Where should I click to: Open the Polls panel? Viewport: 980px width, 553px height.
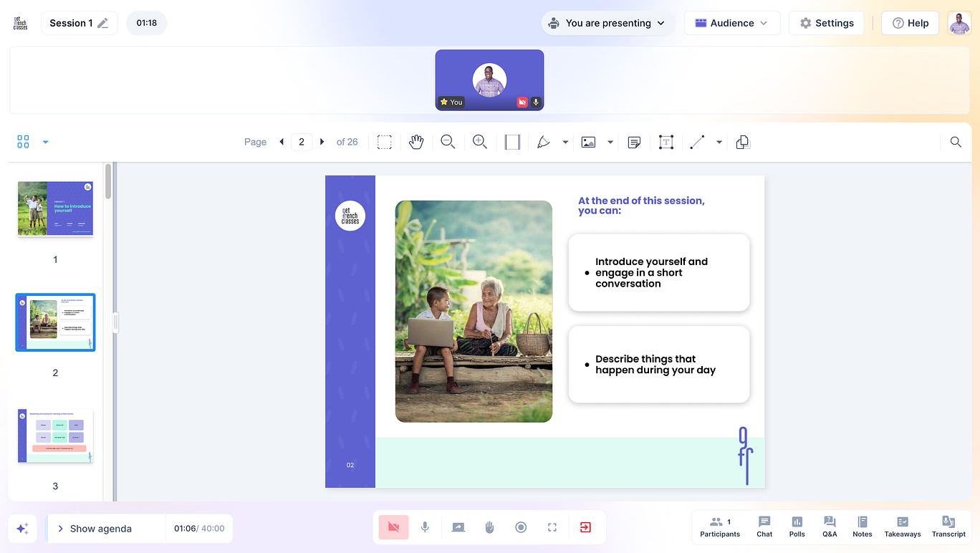[797, 527]
